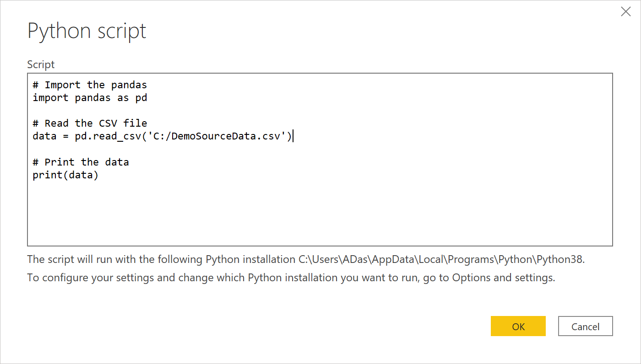
Task: Click the 'Script' field label
Action: (41, 64)
